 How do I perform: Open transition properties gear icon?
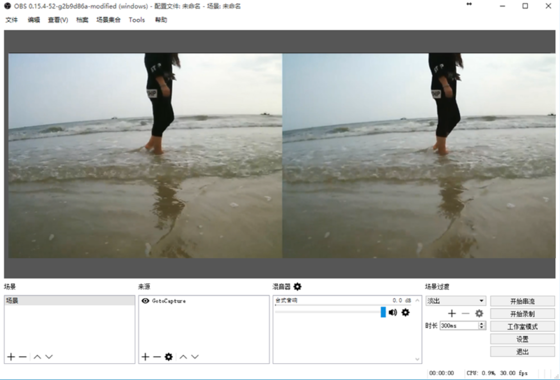(479, 313)
